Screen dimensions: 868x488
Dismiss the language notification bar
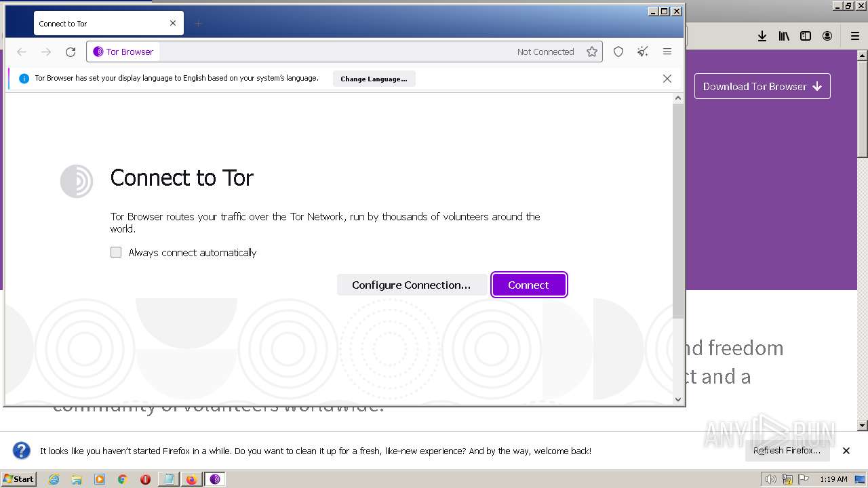coord(667,79)
